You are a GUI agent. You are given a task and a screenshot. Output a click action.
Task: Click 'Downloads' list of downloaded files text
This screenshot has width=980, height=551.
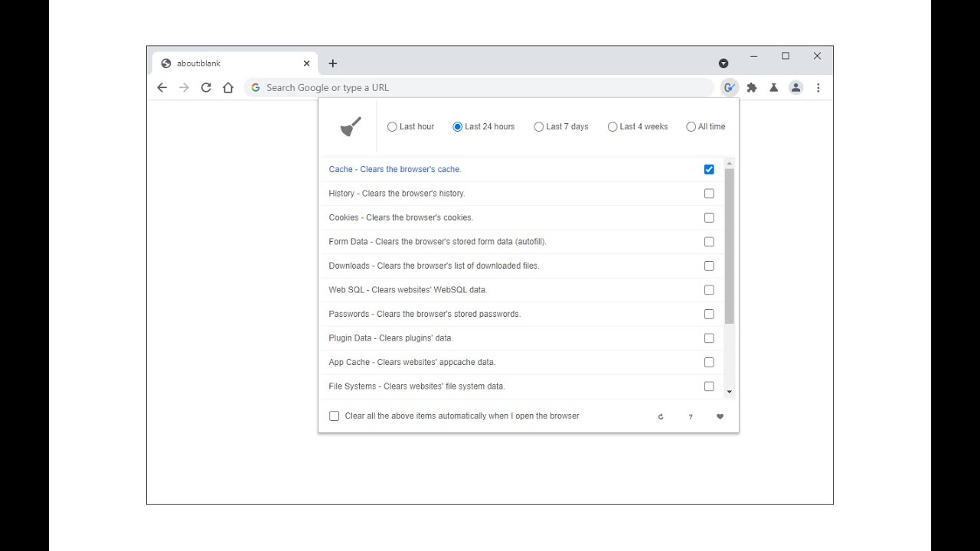(x=434, y=266)
